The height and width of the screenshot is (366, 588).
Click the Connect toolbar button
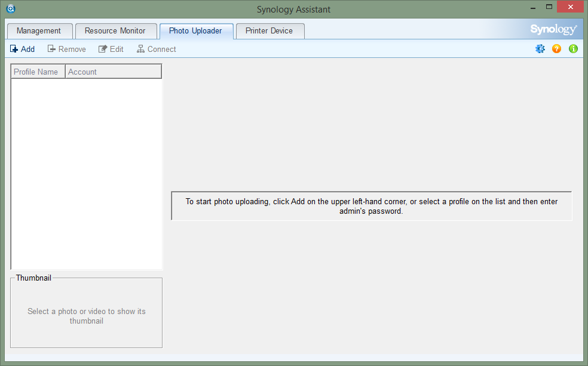click(157, 49)
